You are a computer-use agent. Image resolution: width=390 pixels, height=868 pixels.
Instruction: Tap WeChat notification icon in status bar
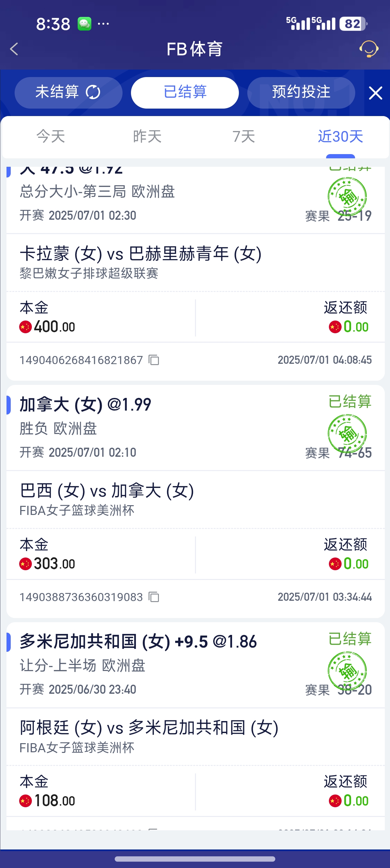(x=84, y=24)
